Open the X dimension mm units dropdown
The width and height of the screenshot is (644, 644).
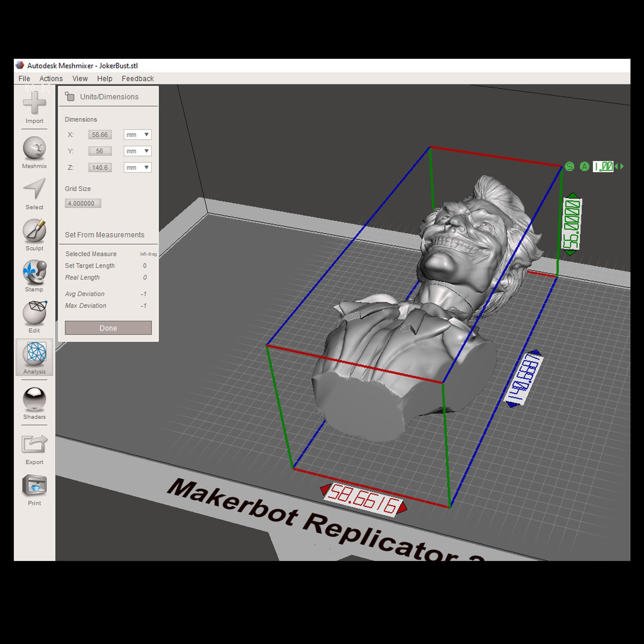click(138, 135)
